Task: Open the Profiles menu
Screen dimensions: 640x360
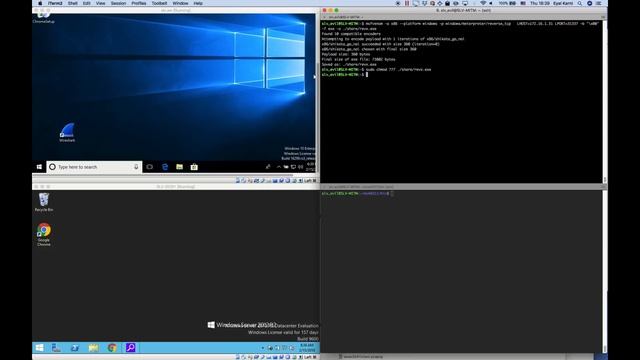Action: click(x=139, y=3)
